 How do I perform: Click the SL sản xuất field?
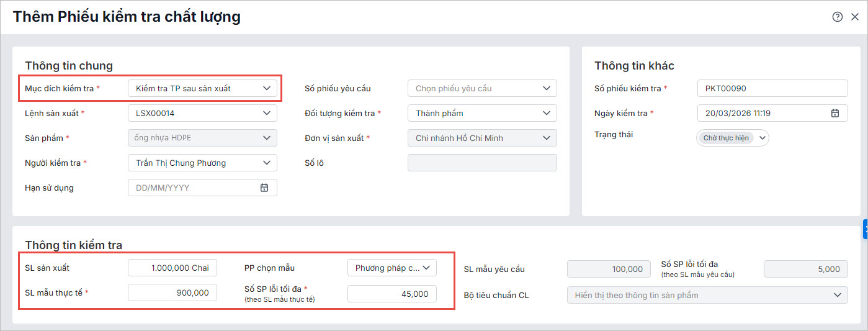click(172, 268)
